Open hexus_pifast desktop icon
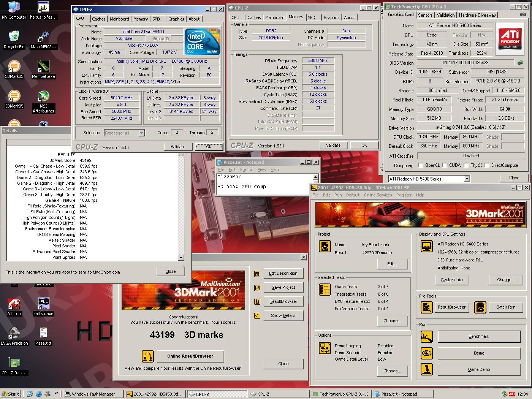 tap(43, 10)
